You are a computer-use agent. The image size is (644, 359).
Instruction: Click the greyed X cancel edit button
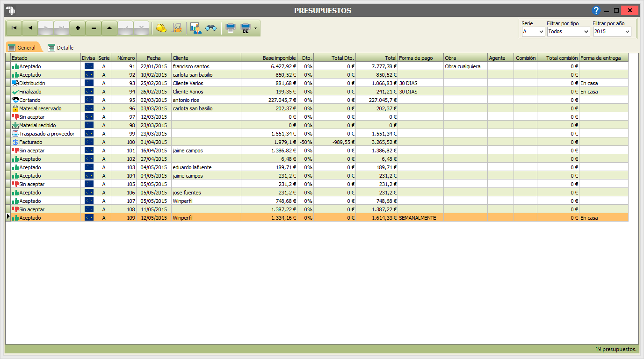tap(141, 28)
